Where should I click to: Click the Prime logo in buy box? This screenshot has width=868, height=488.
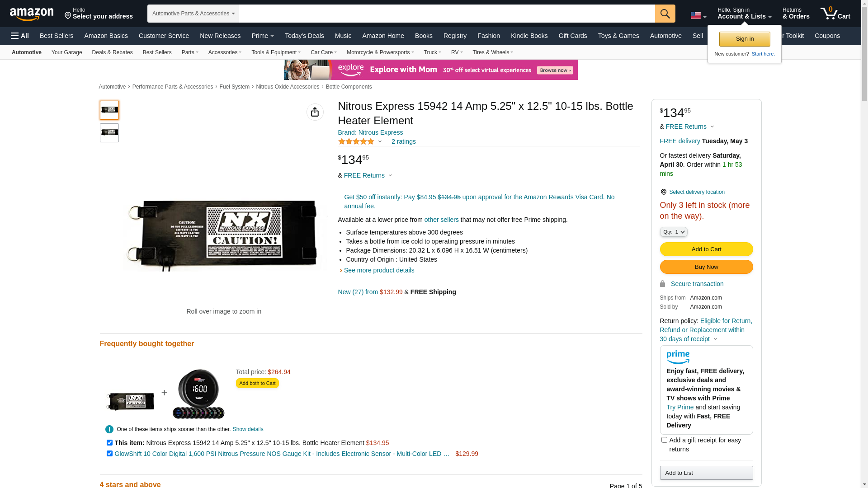pos(678,357)
